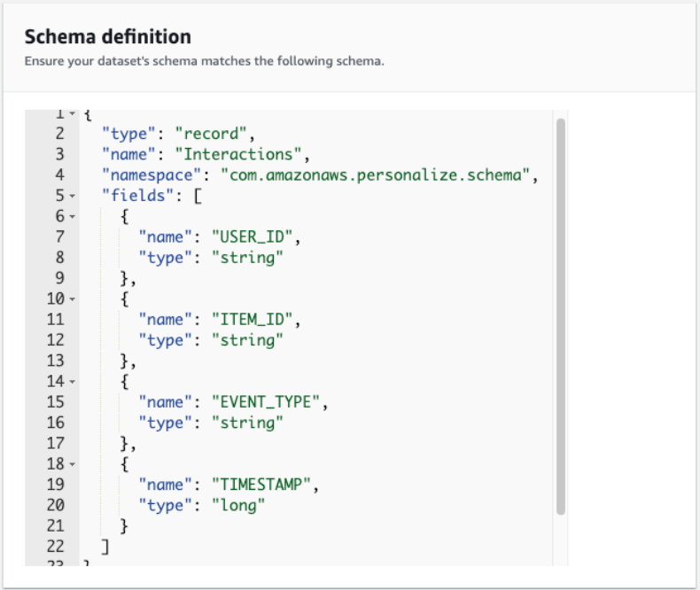Click line number 22 in the editor gutter
Screen dimensions: 700x590
point(55,547)
